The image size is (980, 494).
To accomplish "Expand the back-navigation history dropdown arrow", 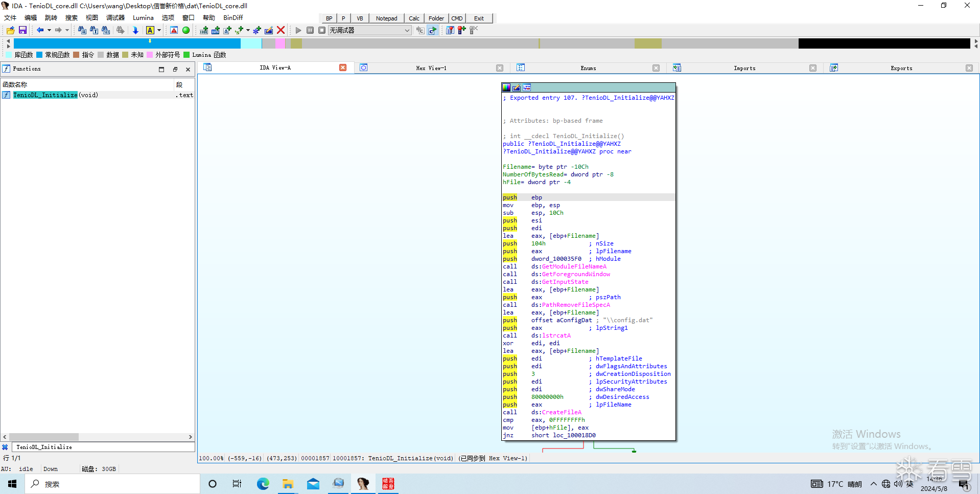I will coord(49,30).
